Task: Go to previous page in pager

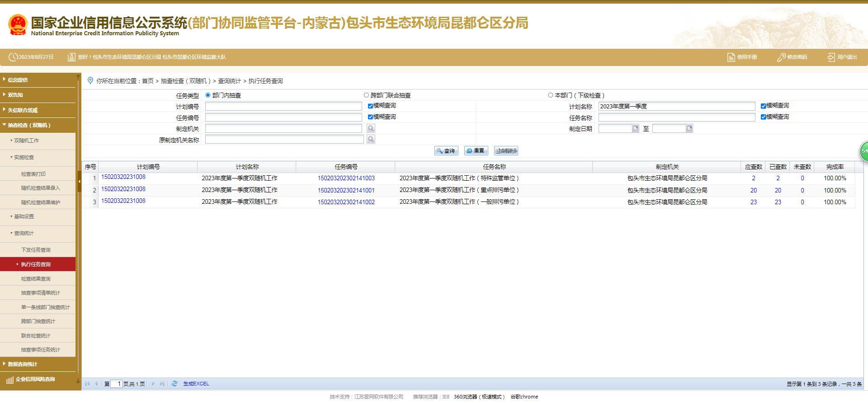Action: pos(96,384)
